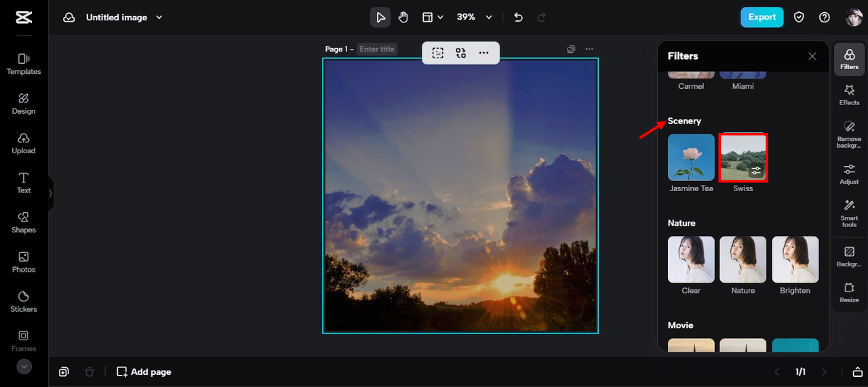The image size is (868, 387).
Task: Go to the previous page arrow
Action: point(777,371)
